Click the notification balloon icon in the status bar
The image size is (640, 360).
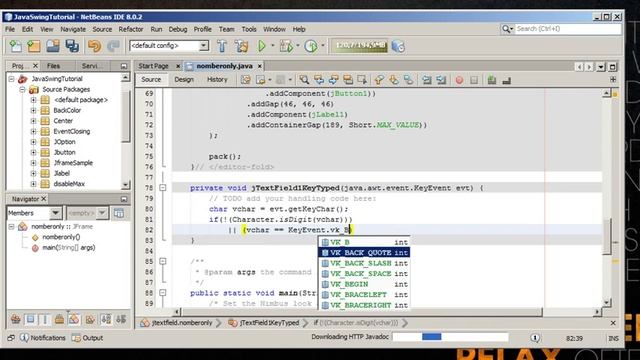(x=535, y=338)
